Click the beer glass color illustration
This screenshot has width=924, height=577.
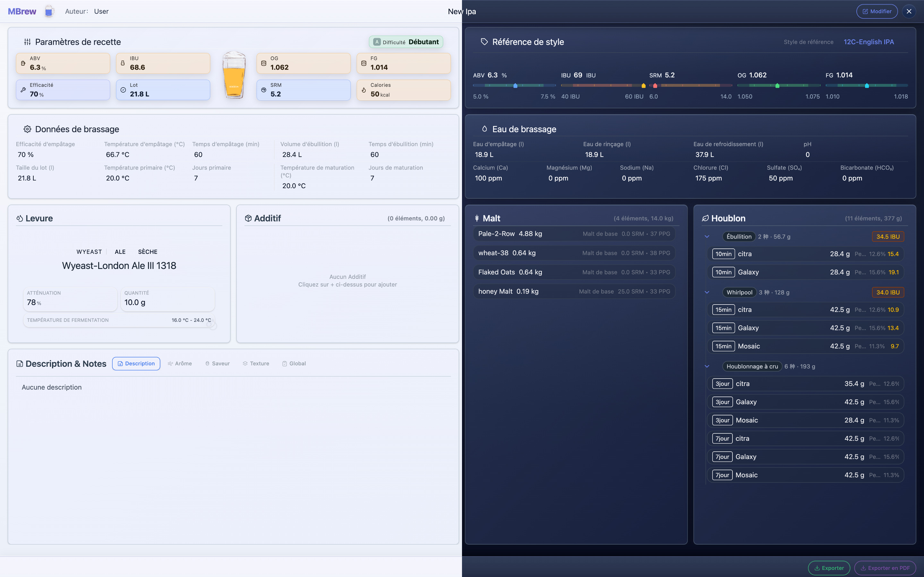point(234,75)
